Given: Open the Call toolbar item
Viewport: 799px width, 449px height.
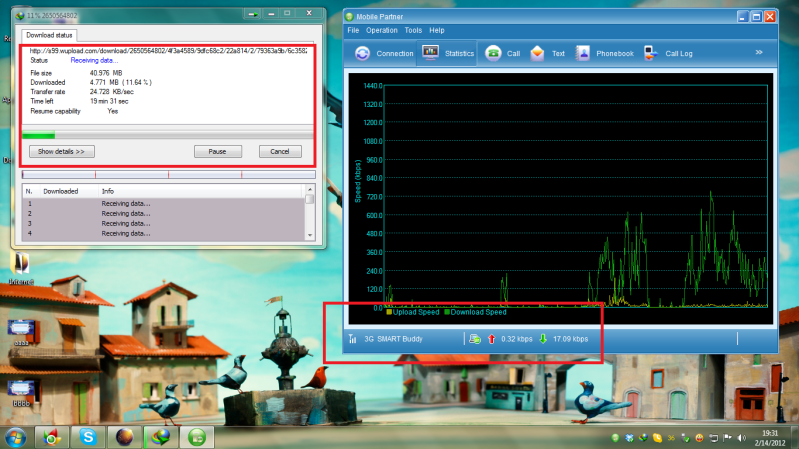Looking at the screenshot, I should (502, 53).
